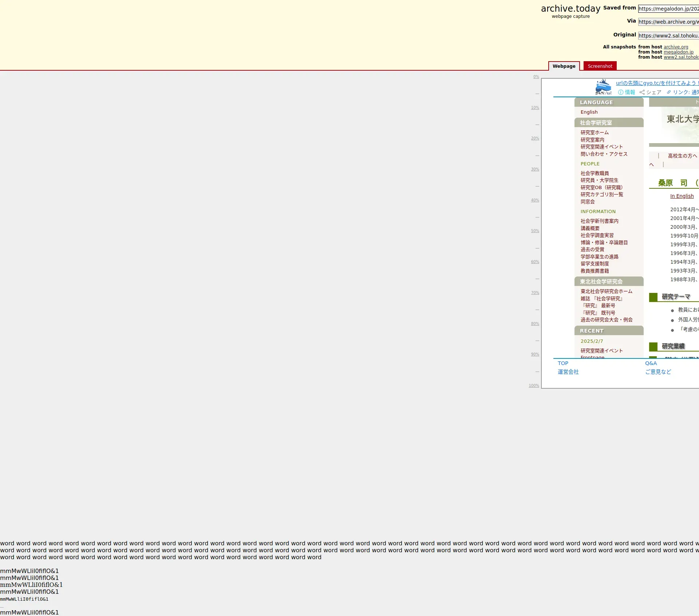Open the 社会学教職員 sidebar link
The image size is (699, 616).
click(x=594, y=173)
